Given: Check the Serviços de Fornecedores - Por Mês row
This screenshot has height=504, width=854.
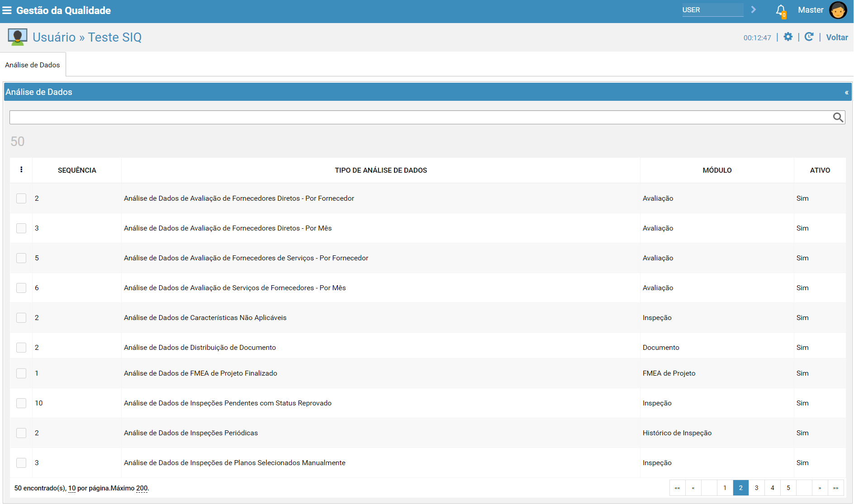Looking at the screenshot, I should 21,288.
